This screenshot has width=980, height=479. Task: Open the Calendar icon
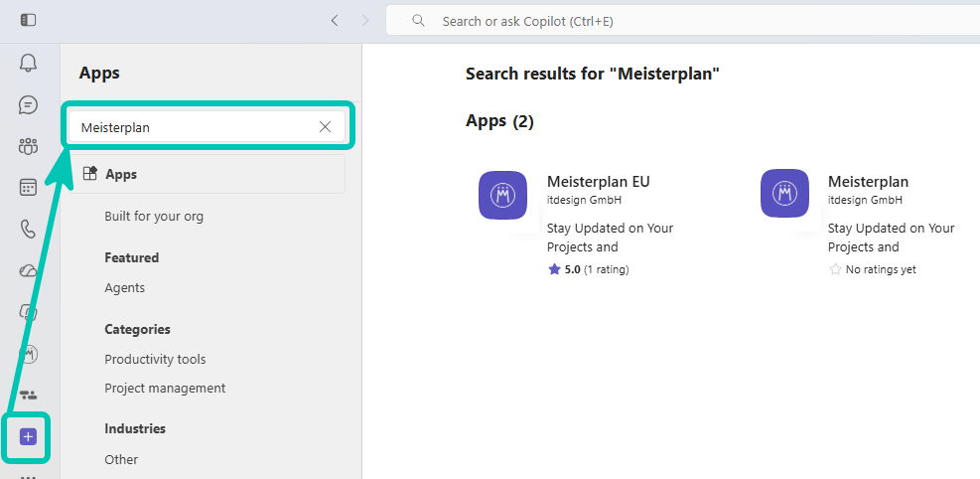(x=28, y=188)
